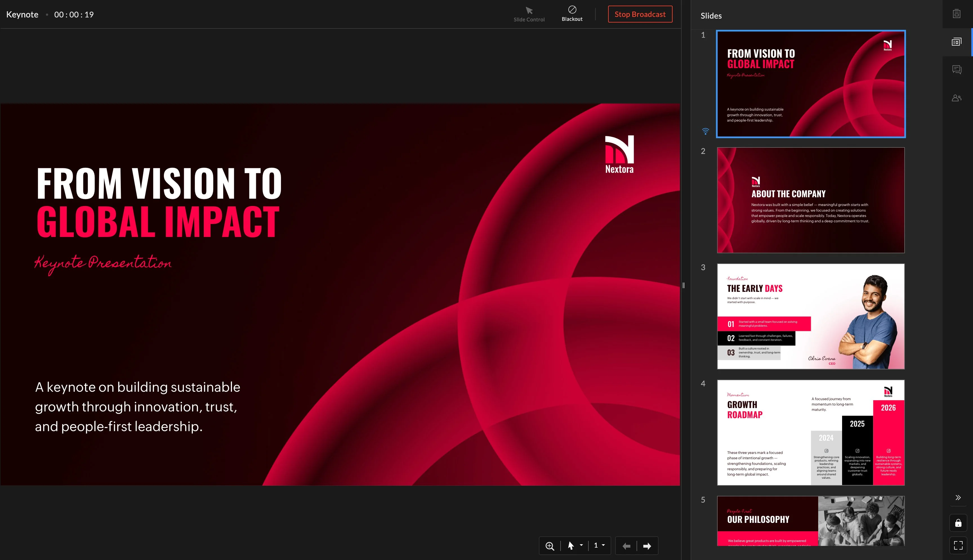Select slide 1 thumbnail 'From Vision to Global Impact'
973x560 pixels.
pos(811,84)
